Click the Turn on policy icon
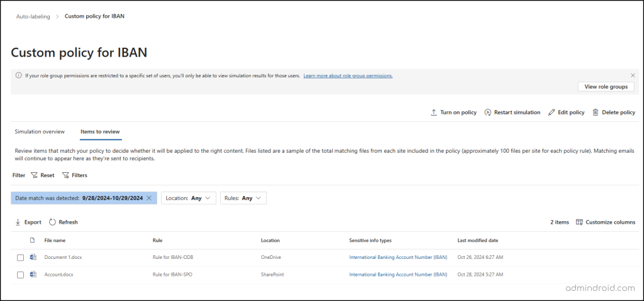The image size is (644, 301). click(x=434, y=112)
